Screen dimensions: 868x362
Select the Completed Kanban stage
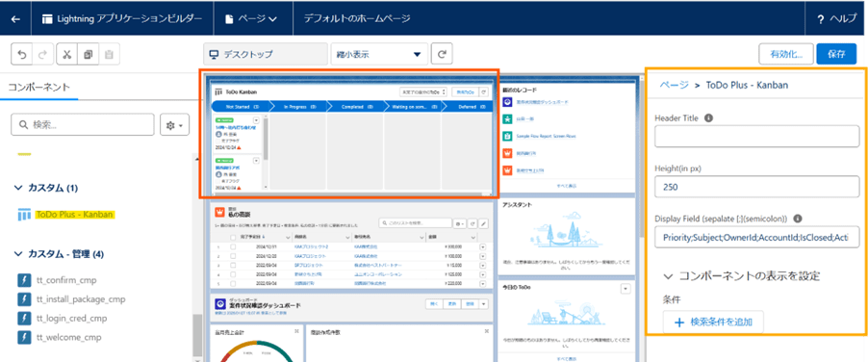[356, 106]
